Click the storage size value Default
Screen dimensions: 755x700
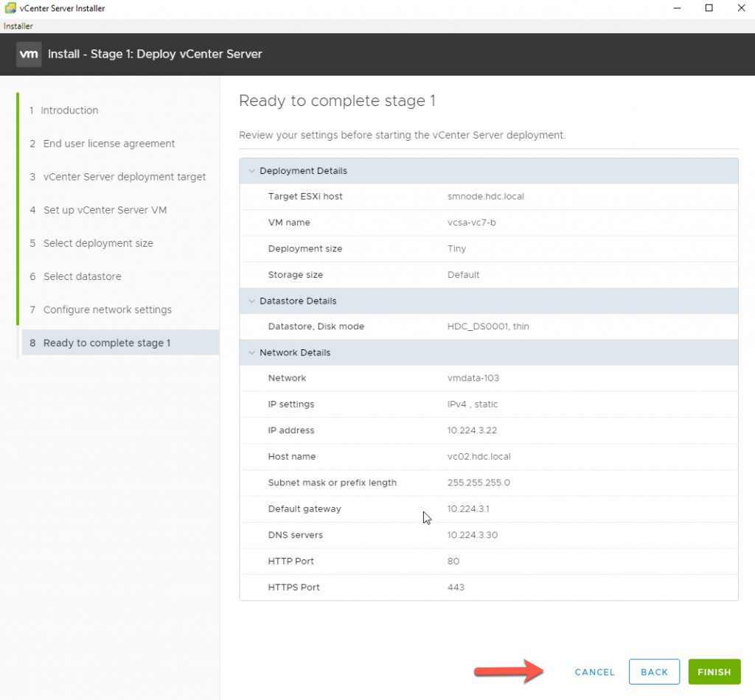coord(463,275)
